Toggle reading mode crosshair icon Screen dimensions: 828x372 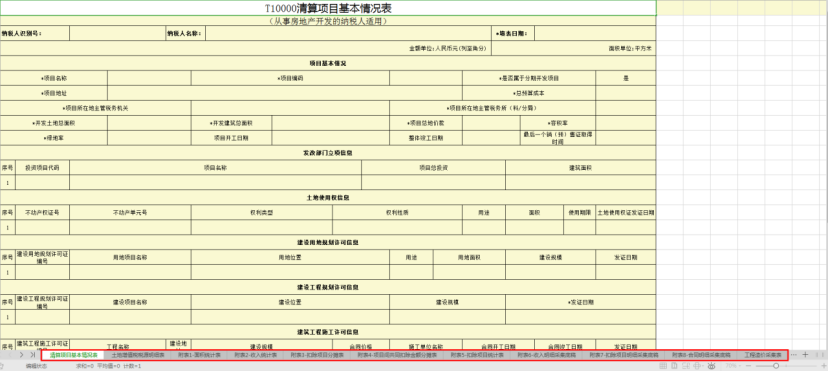tap(697, 366)
